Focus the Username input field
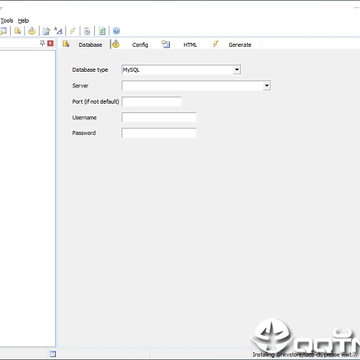The image size is (360, 360). click(x=159, y=117)
